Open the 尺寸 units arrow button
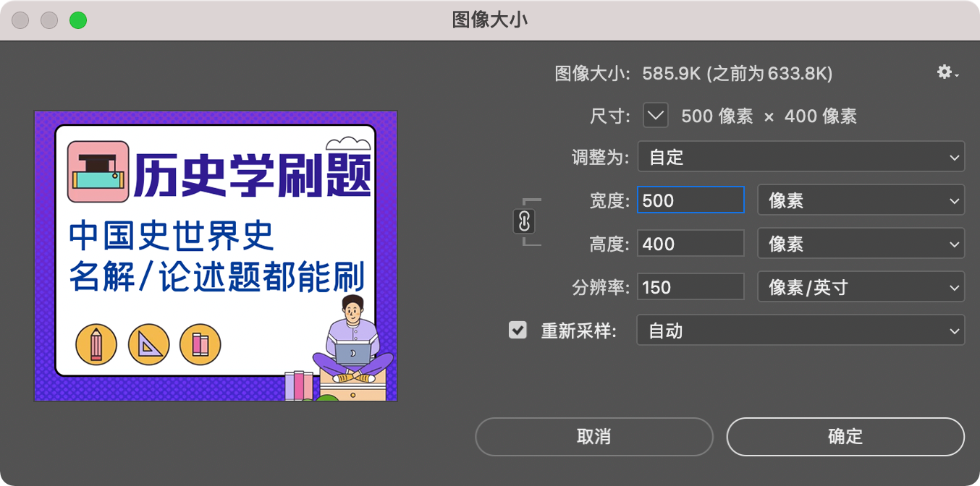The image size is (980, 486). pos(656,115)
